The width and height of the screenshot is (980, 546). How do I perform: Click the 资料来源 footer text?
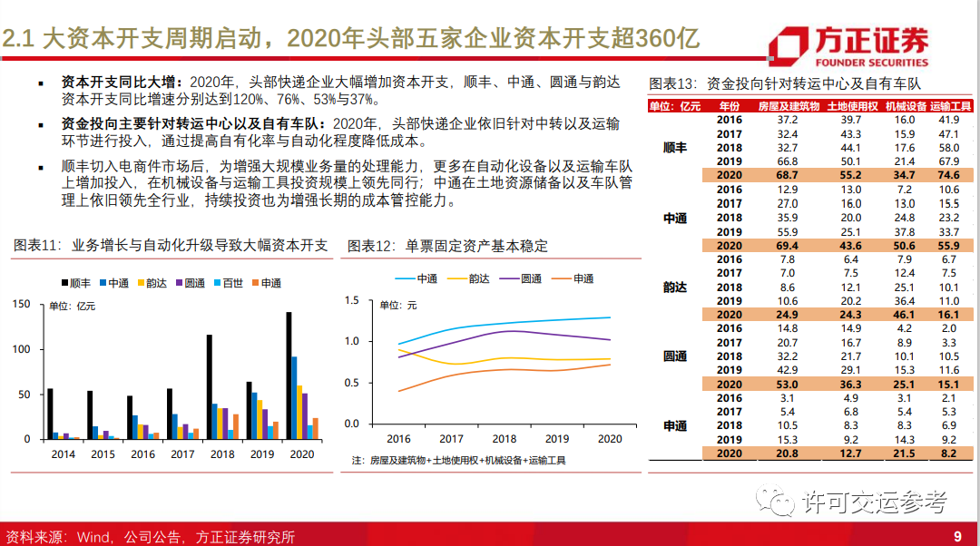[150, 537]
